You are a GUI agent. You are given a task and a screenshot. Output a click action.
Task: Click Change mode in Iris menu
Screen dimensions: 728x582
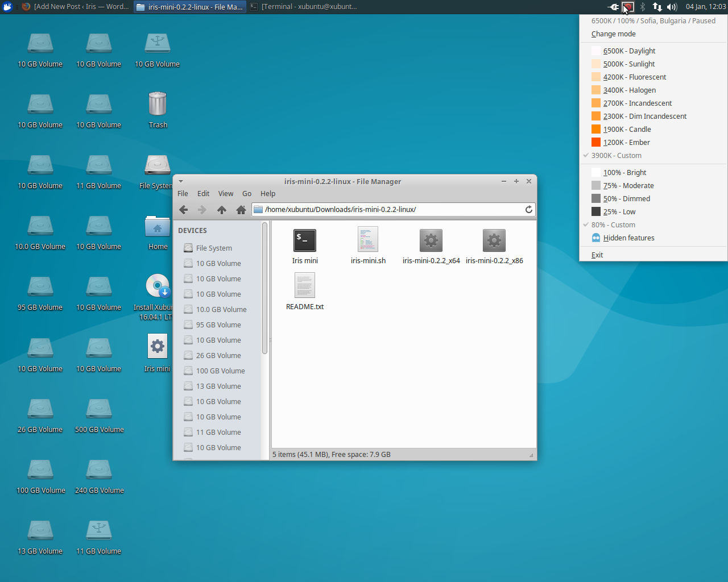click(653, 34)
